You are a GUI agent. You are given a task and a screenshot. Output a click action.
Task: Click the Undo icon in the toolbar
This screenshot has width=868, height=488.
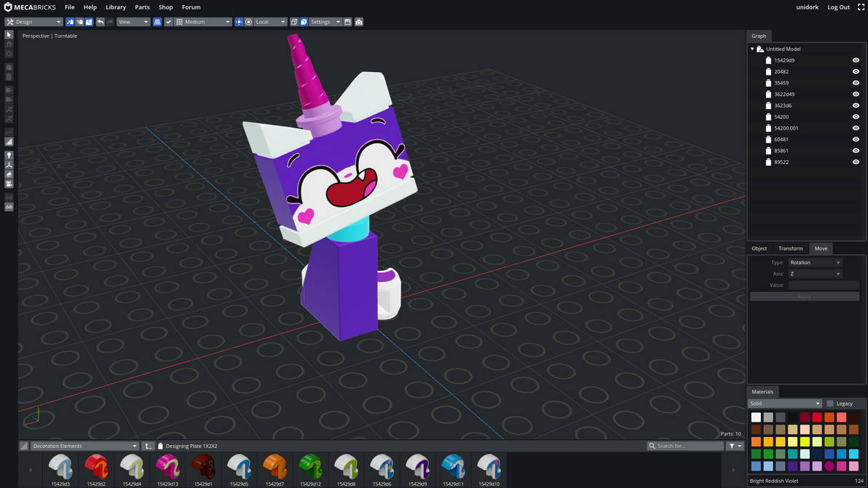[100, 22]
